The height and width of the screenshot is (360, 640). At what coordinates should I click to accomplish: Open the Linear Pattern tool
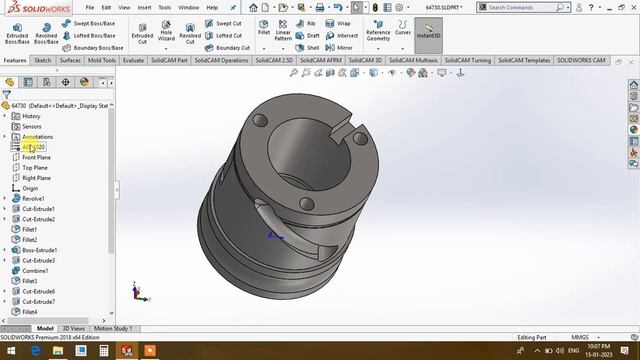283,30
